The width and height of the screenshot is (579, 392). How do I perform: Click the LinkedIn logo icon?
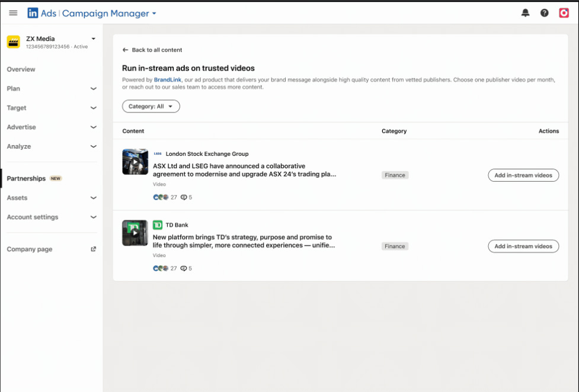point(33,13)
